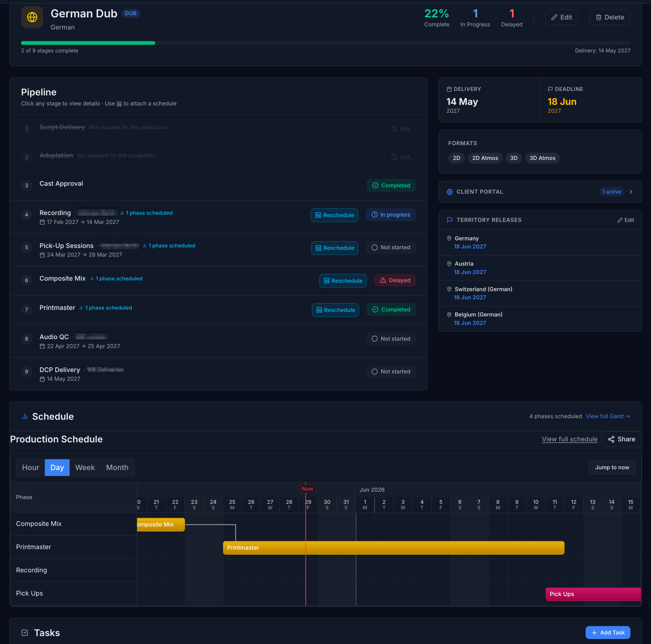Click Recording's 1 phase scheduled link
This screenshot has height=644, width=651.
tap(146, 213)
